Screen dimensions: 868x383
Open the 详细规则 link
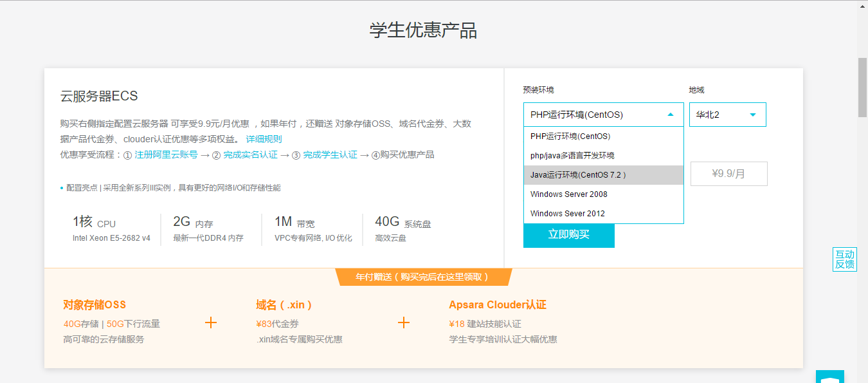(x=264, y=139)
